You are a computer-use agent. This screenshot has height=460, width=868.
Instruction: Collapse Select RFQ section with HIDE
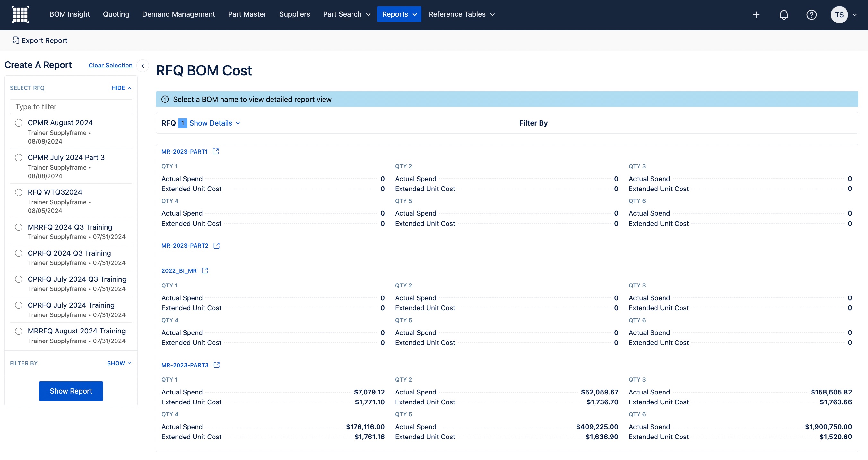[121, 88]
